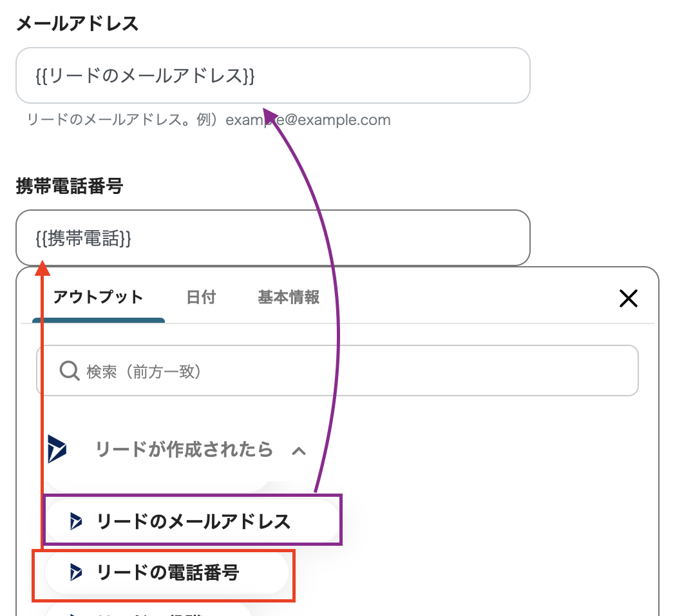Click the {{リードのメールアドレス}} token text
This screenshot has width=693, height=616.
[x=145, y=75]
